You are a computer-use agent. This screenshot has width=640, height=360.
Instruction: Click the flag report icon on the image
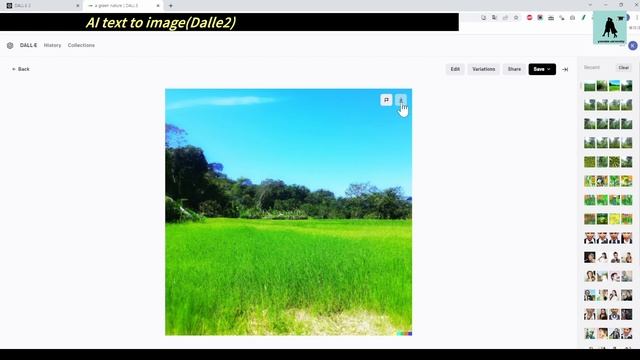click(386, 100)
